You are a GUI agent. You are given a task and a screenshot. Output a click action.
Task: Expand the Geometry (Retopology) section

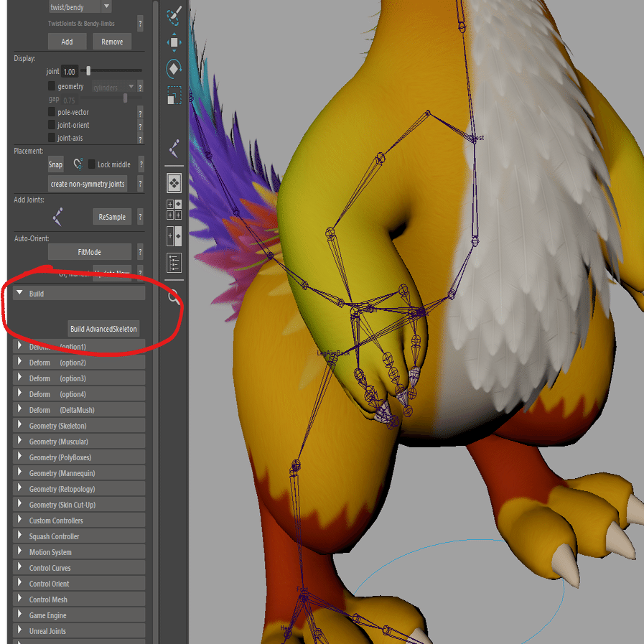[x=79, y=489]
